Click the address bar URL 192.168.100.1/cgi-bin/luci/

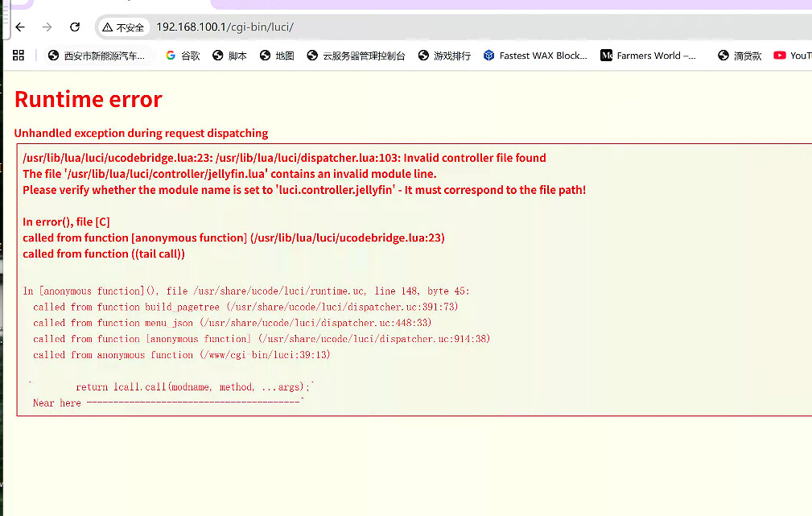click(225, 27)
